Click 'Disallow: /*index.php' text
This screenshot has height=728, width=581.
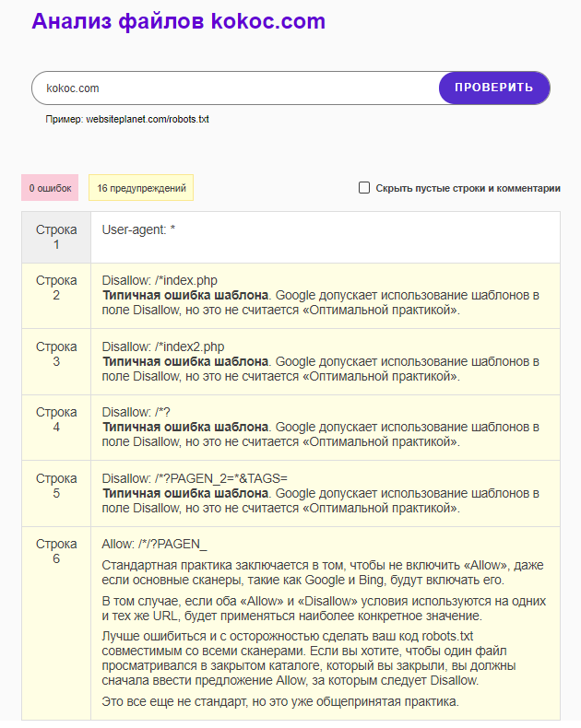click(160, 280)
